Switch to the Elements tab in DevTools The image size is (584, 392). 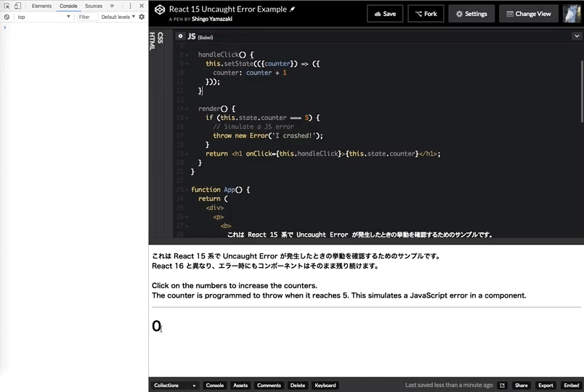[41, 6]
